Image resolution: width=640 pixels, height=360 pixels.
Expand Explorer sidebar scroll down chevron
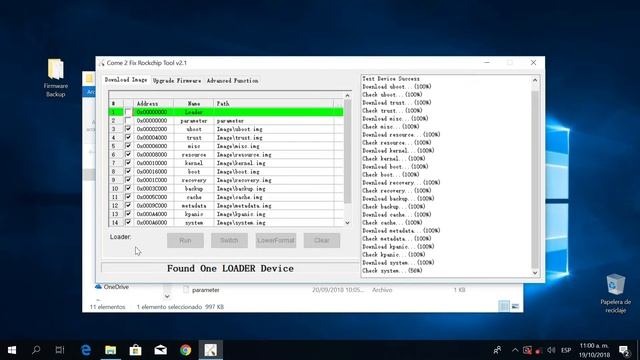click(167, 296)
